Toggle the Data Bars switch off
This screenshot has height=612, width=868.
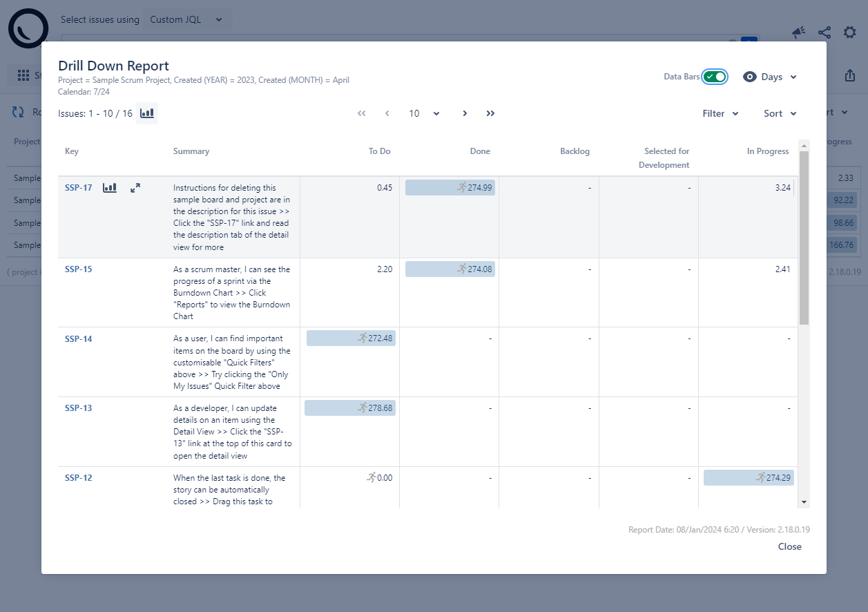(x=714, y=77)
